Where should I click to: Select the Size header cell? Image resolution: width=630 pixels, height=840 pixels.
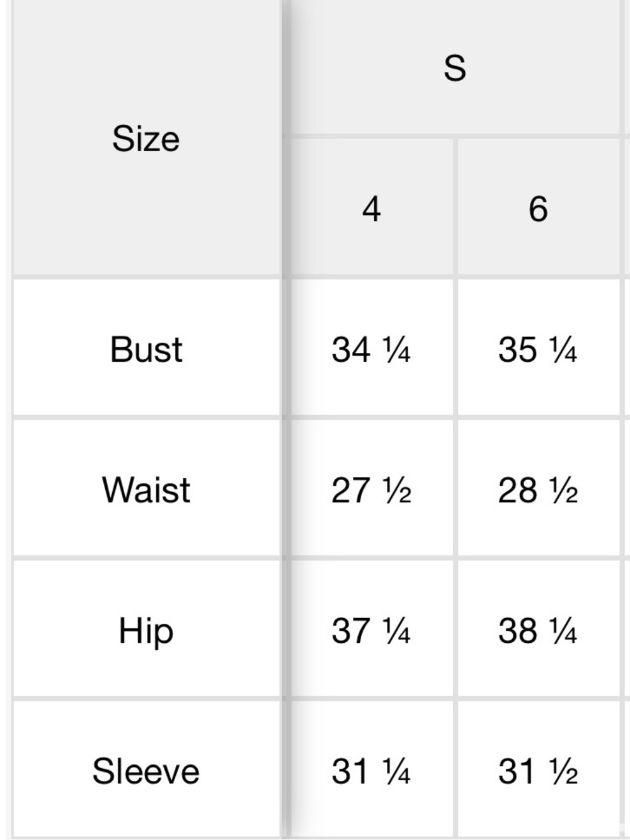click(146, 138)
